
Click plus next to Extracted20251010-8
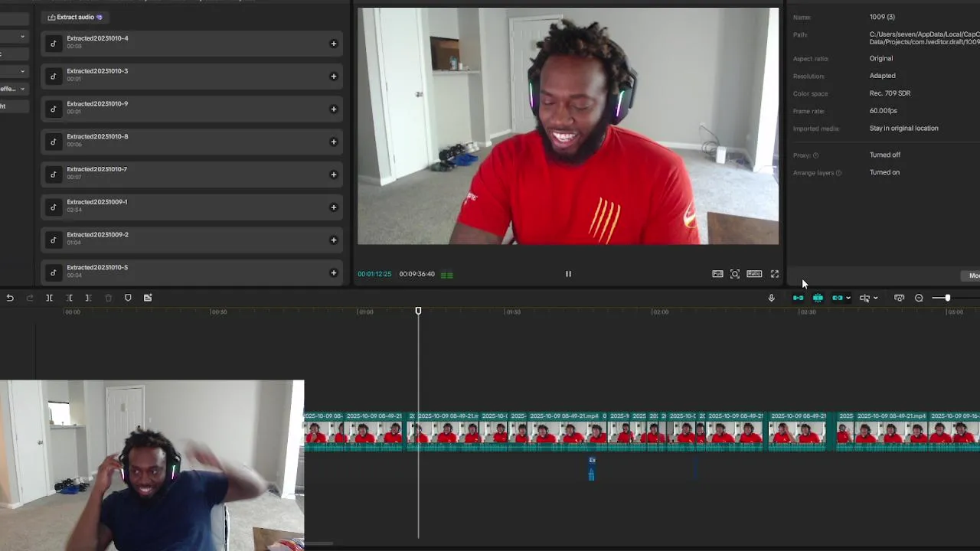[333, 142]
